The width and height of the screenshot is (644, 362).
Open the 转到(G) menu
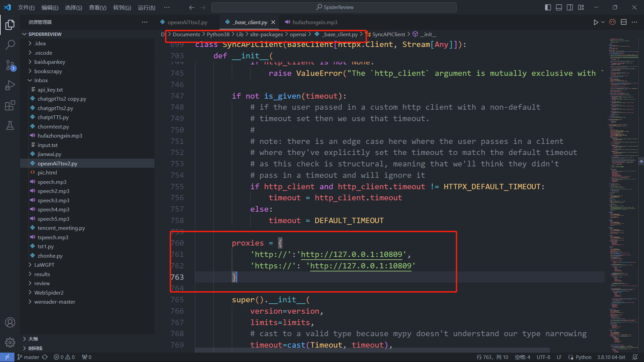pyautogui.click(x=122, y=7)
